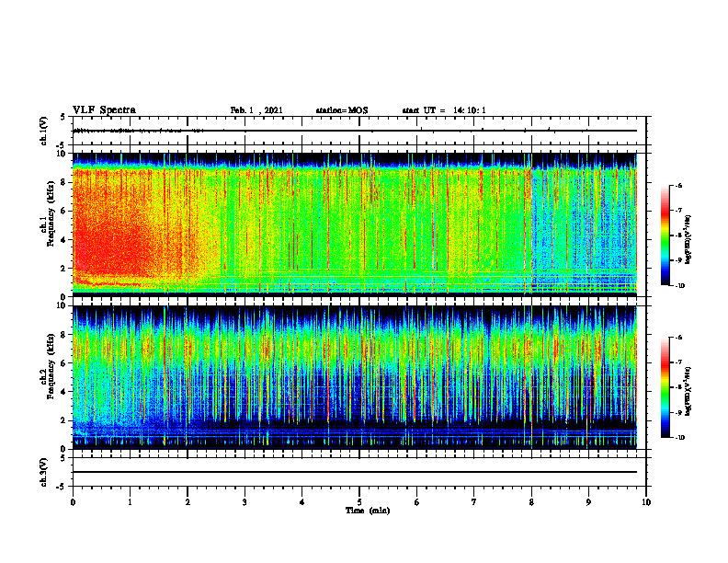Click time axis tick label "6"
Screen dimensions: 728x563
(416, 502)
